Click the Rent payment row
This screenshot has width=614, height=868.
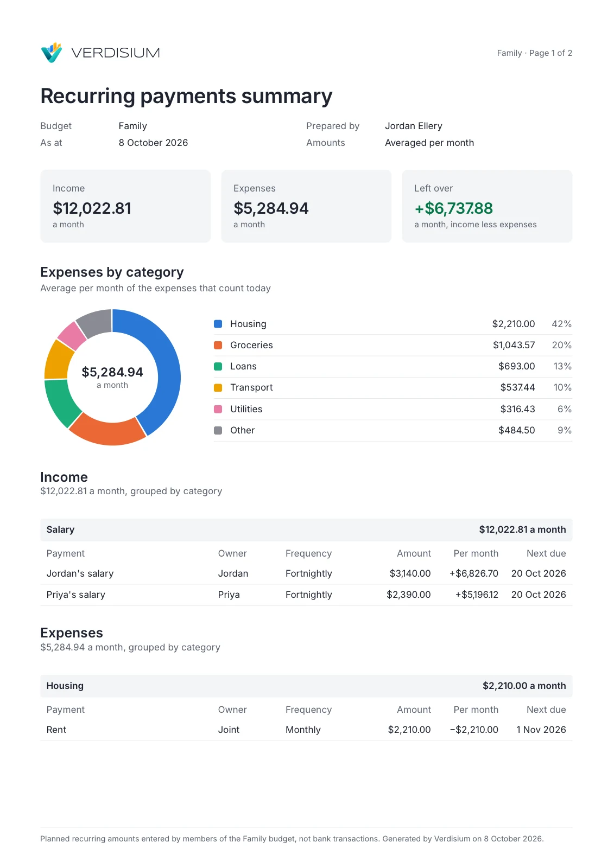(306, 730)
